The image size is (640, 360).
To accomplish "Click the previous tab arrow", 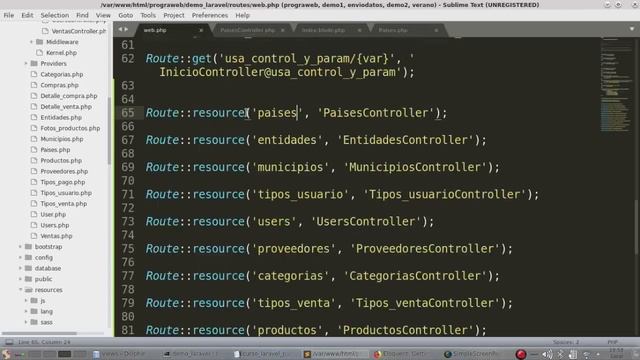I will point(120,29).
